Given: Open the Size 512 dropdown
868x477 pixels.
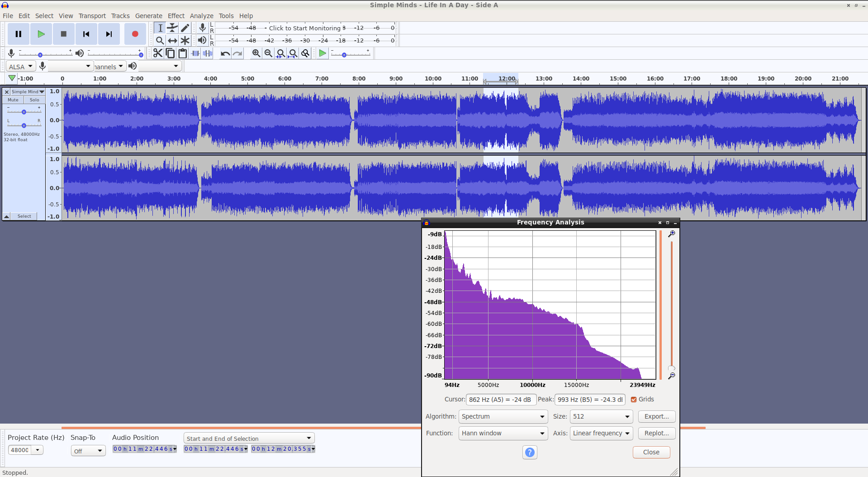Looking at the screenshot, I should (601, 416).
